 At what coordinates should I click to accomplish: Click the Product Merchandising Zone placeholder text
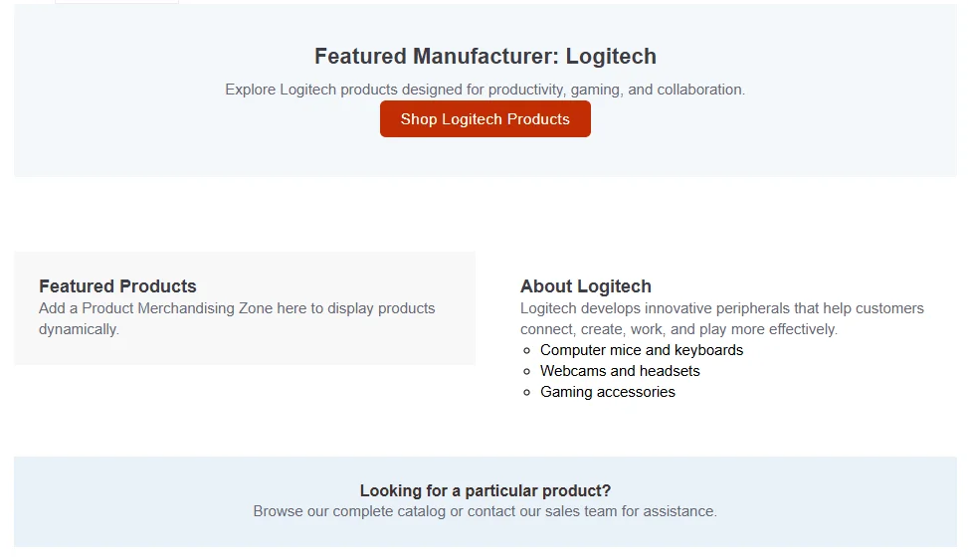237,318
